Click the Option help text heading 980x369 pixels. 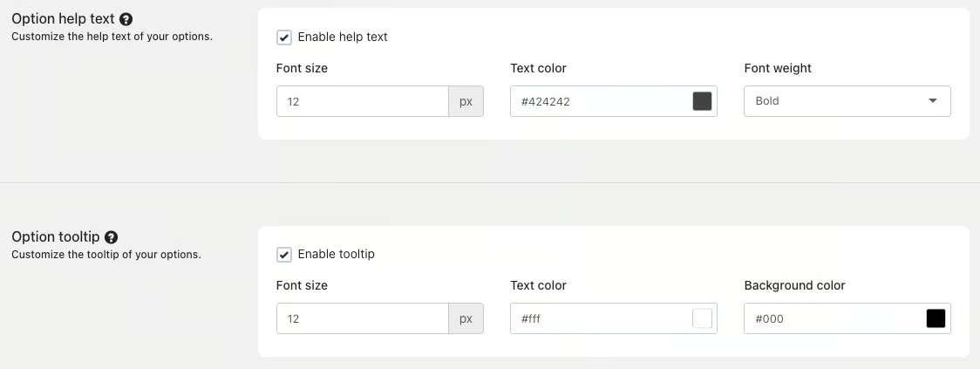pos(63,19)
